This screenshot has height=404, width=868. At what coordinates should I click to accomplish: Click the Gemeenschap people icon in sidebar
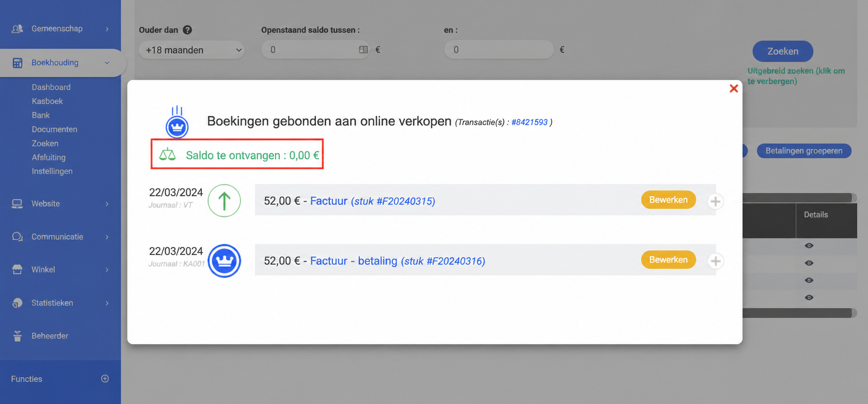[17, 29]
